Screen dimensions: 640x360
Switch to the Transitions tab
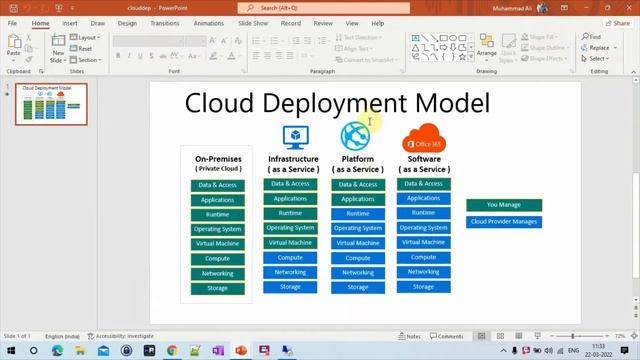click(x=165, y=23)
